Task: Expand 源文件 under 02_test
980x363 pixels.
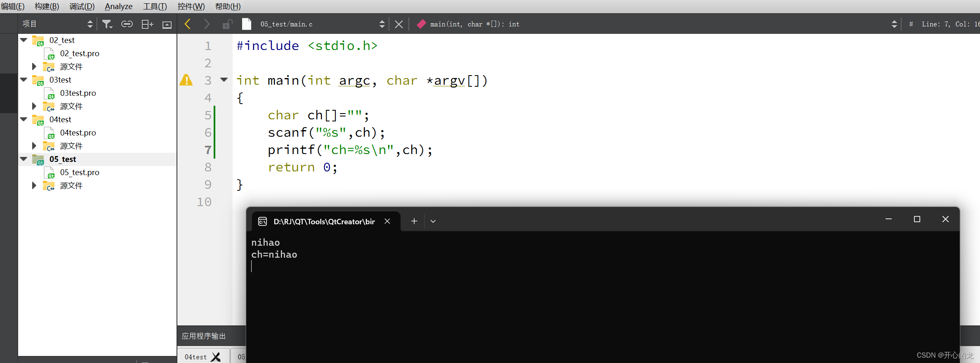Action: (x=34, y=66)
